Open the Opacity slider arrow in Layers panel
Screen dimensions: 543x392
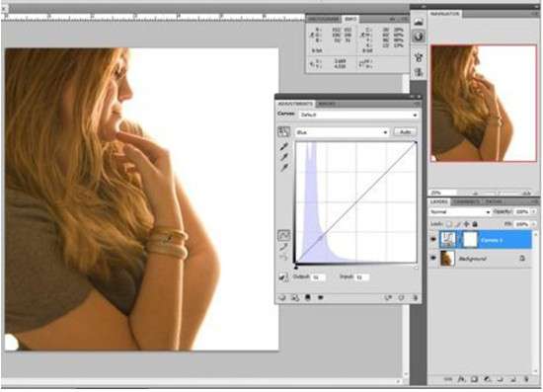pyautogui.click(x=534, y=211)
